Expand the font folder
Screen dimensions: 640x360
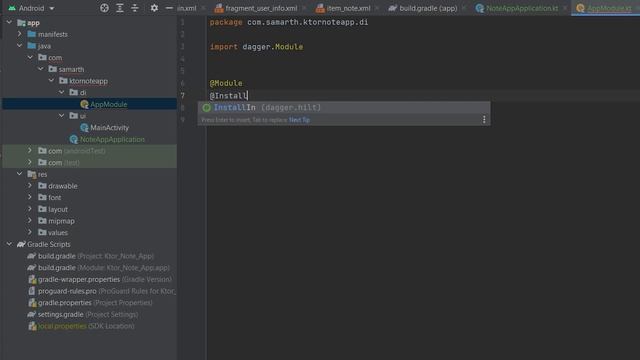(30, 198)
